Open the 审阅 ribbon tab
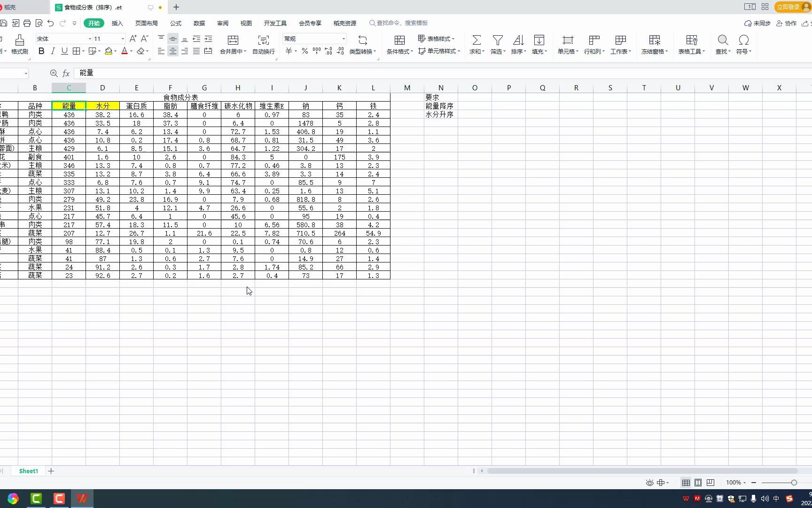The width and height of the screenshot is (812, 508). (223, 23)
